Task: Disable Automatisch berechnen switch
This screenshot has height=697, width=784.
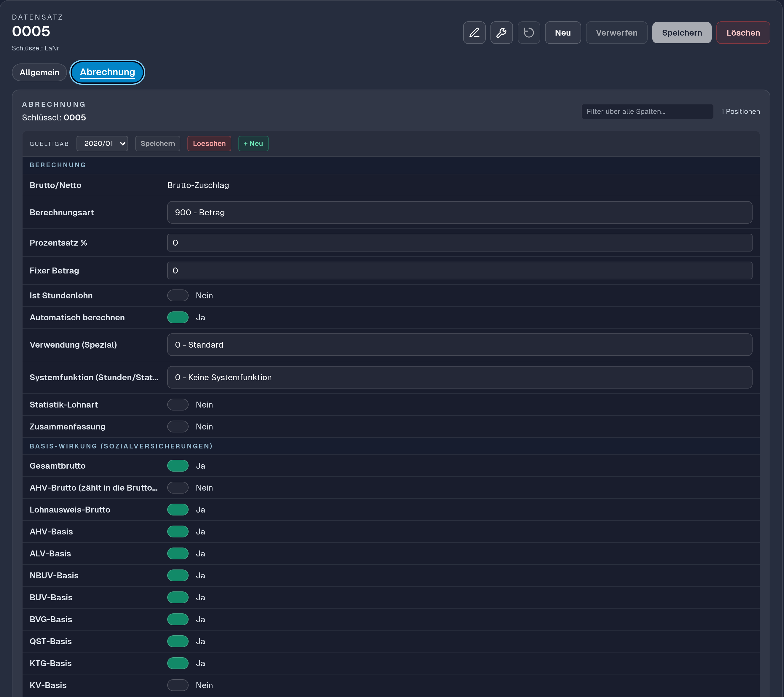Action: click(x=178, y=317)
